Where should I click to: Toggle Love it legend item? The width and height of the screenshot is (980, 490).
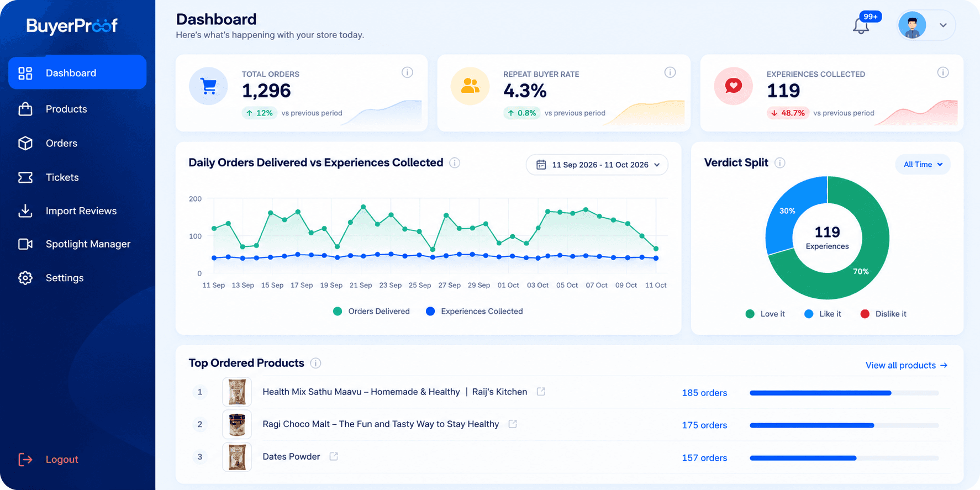coord(765,314)
